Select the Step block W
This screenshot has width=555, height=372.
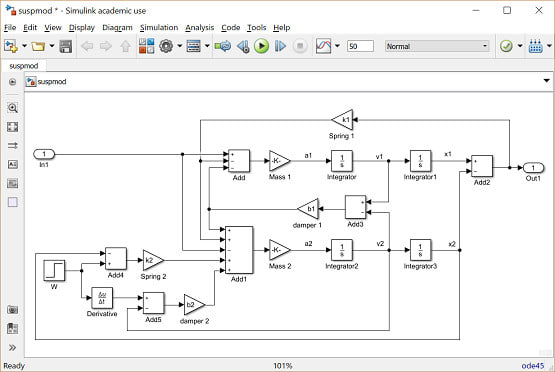[54, 270]
